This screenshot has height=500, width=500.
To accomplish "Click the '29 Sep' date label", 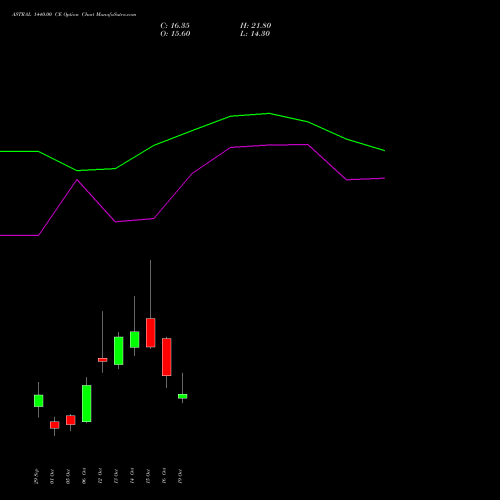I will [x=36, y=477].
